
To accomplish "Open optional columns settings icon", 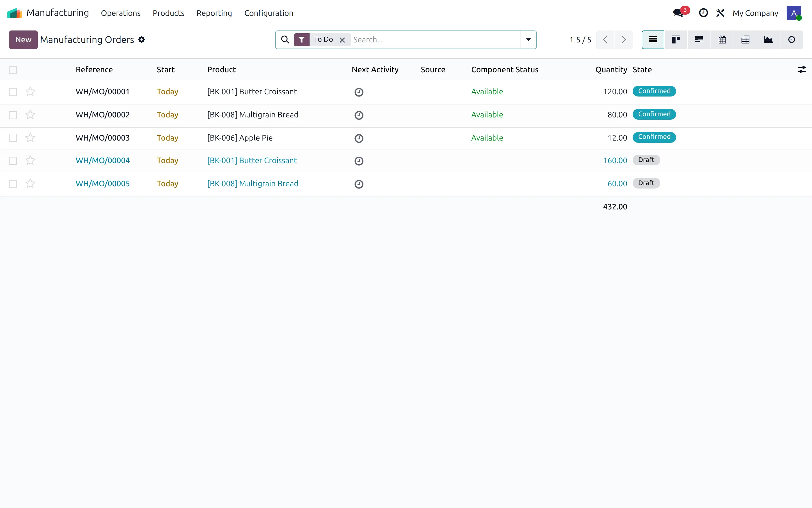I will 802,69.
